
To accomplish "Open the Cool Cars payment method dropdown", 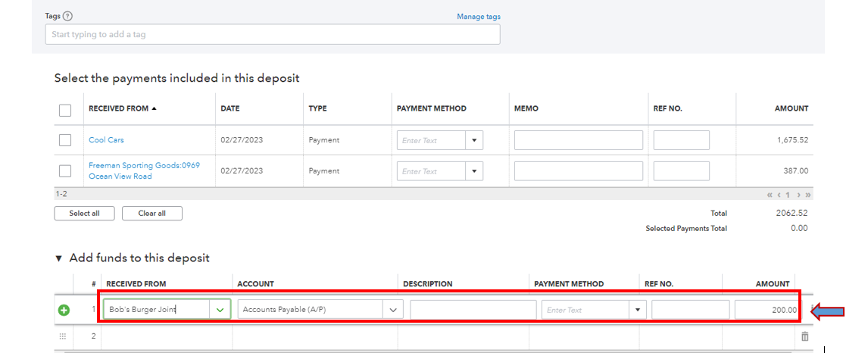I will [x=474, y=140].
